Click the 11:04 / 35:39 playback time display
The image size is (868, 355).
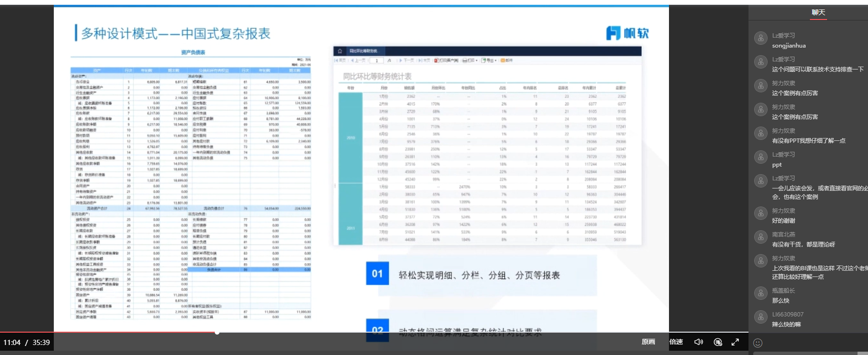27,343
